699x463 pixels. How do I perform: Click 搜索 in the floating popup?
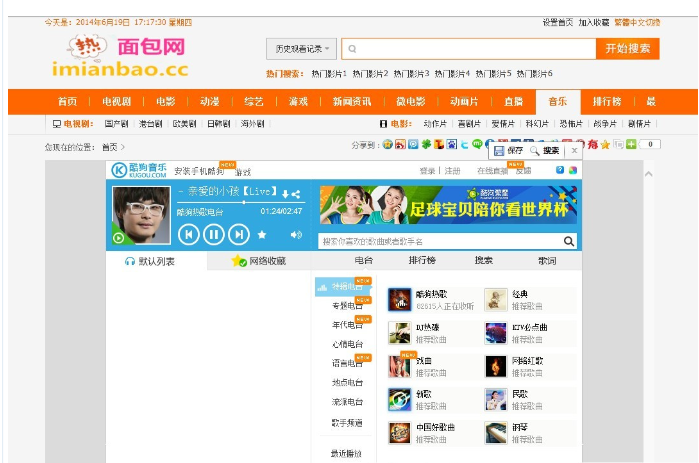click(545, 151)
